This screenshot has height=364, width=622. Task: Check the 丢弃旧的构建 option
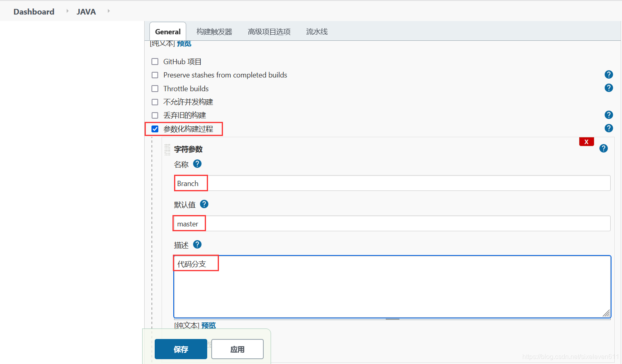point(155,115)
